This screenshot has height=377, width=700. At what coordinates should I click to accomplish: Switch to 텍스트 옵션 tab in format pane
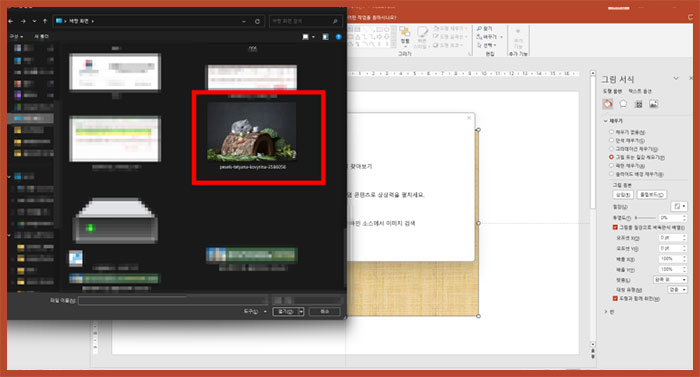coord(640,91)
